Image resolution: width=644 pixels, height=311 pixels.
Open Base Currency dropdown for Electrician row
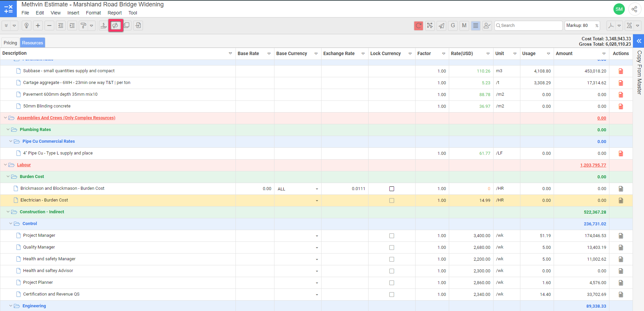click(316, 201)
